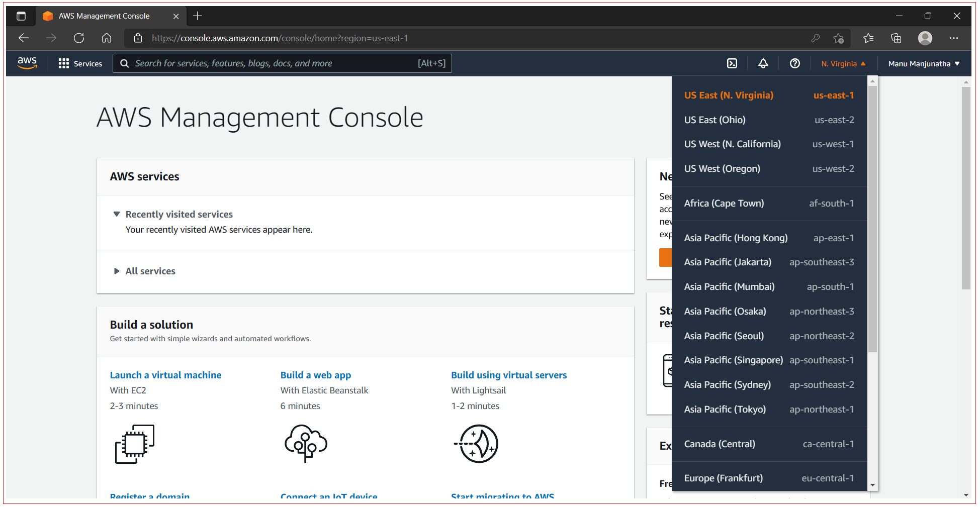Open the CloudShell terminal icon
Viewport: 980px width, 508px height.
click(x=732, y=63)
